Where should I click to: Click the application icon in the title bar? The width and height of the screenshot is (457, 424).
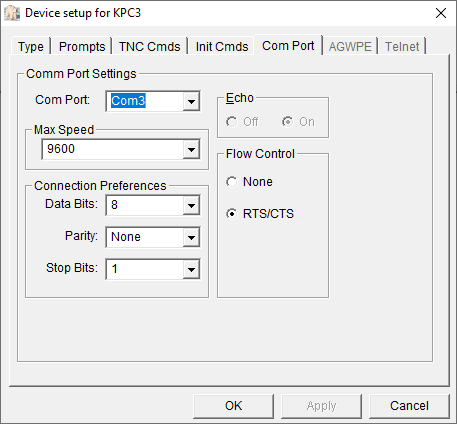point(12,13)
